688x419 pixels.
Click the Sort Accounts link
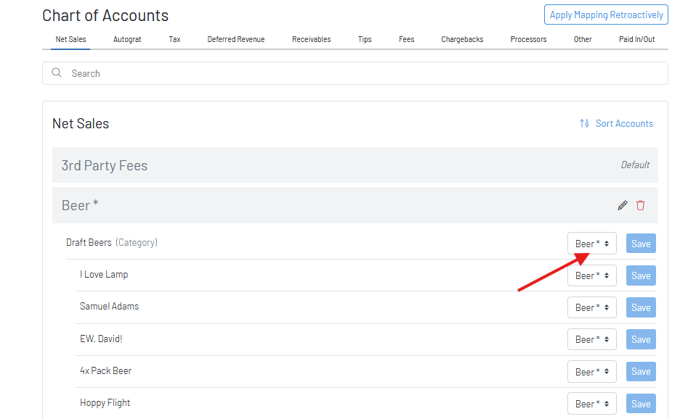click(x=624, y=124)
